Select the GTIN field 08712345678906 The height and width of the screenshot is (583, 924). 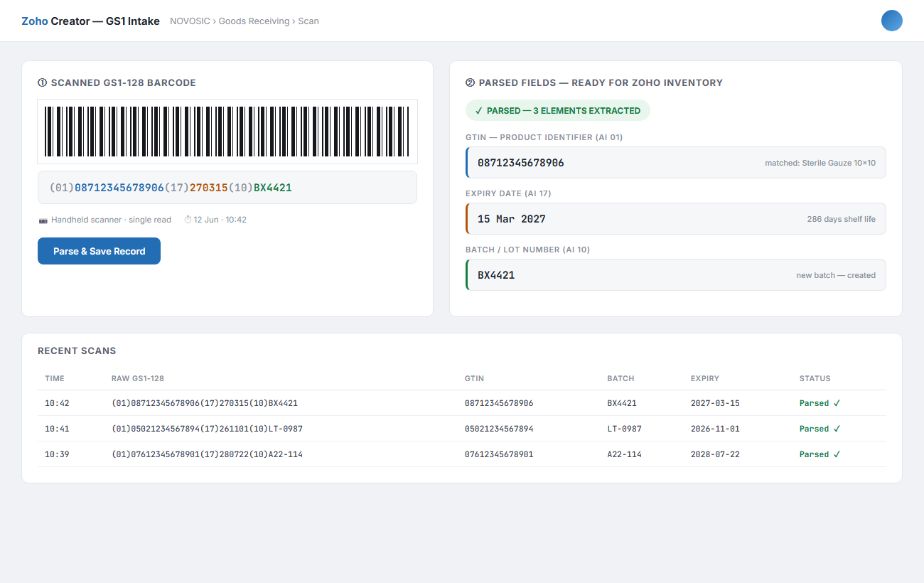(x=676, y=163)
